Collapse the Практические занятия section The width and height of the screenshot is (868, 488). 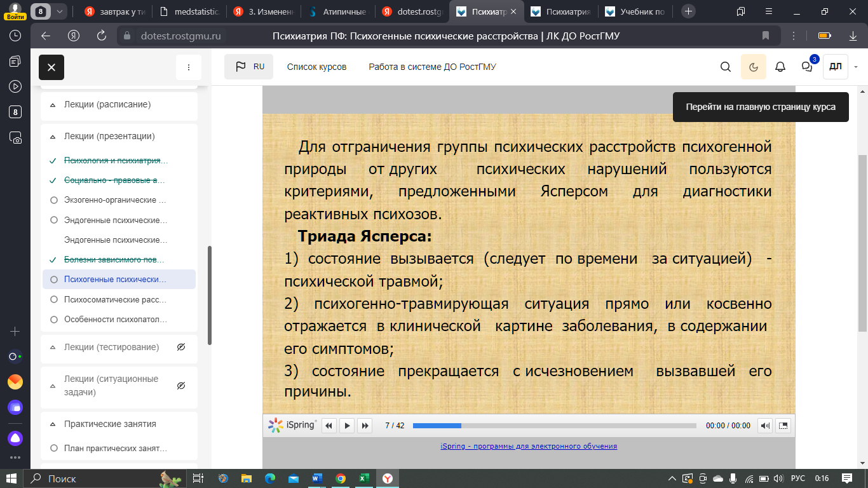click(53, 424)
